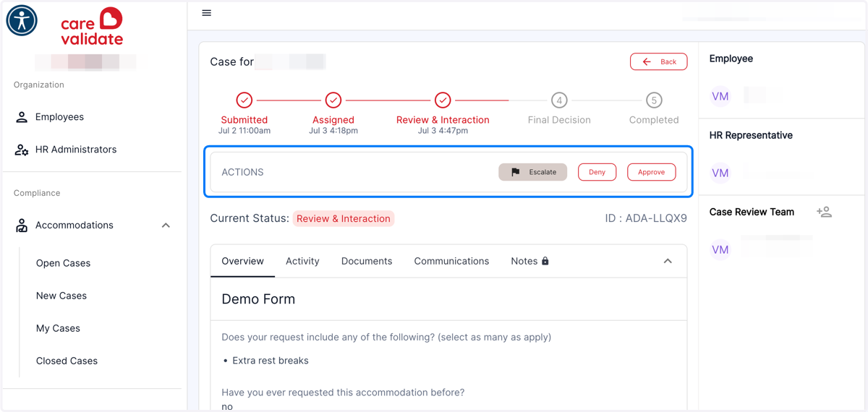Click the HR Representative VM avatar
The height and width of the screenshot is (412, 868).
(720, 173)
